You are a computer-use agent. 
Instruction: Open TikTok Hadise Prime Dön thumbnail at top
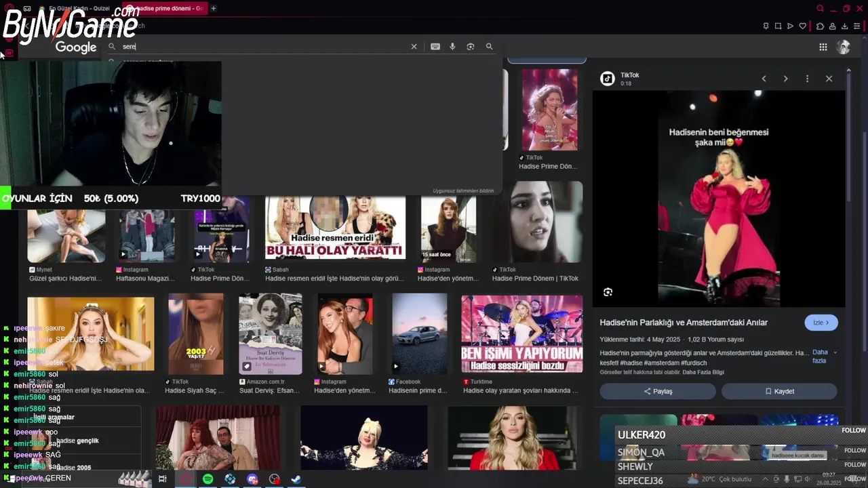click(550, 109)
